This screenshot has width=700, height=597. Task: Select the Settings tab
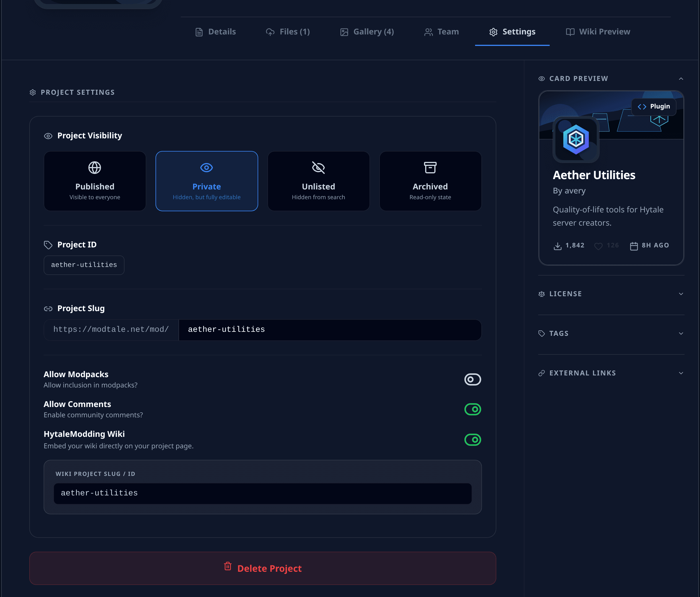click(512, 32)
